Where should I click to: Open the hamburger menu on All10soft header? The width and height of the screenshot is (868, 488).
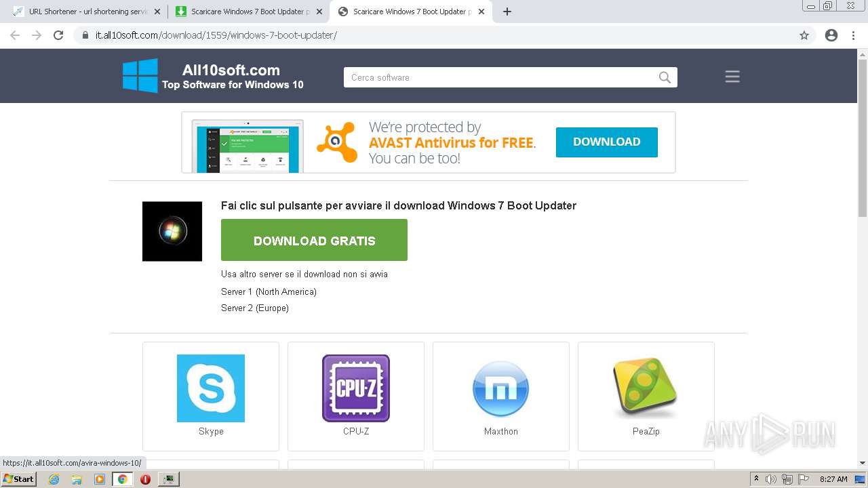click(x=732, y=77)
